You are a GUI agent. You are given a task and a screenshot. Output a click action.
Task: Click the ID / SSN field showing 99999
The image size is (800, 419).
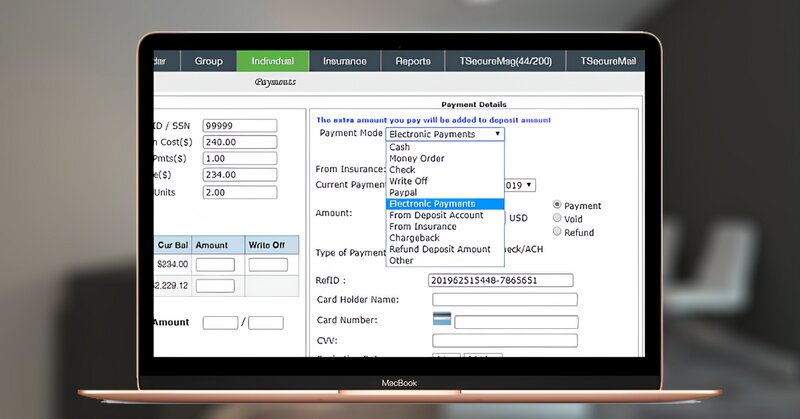[x=240, y=126]
